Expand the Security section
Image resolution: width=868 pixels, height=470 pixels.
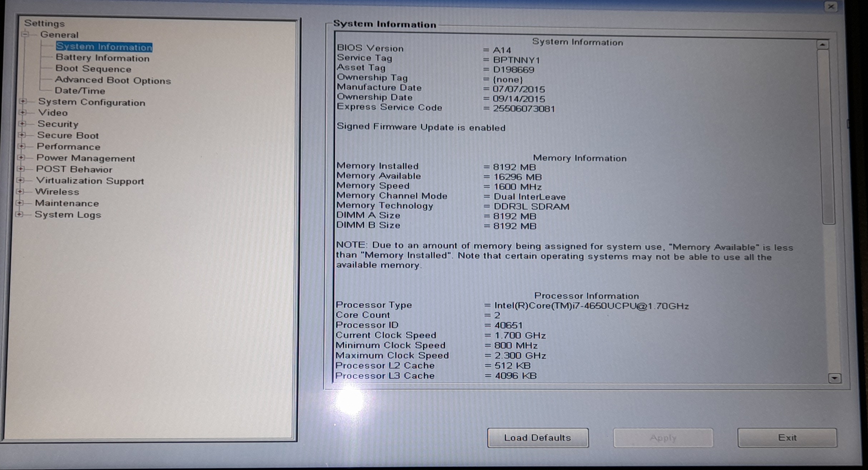23,124
